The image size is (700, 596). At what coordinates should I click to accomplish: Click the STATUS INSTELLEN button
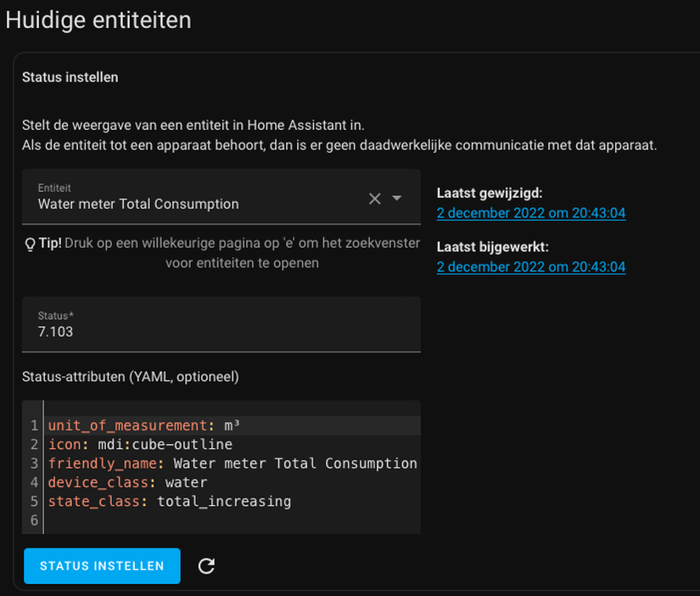pyautogui.click(x=102, y=565)
